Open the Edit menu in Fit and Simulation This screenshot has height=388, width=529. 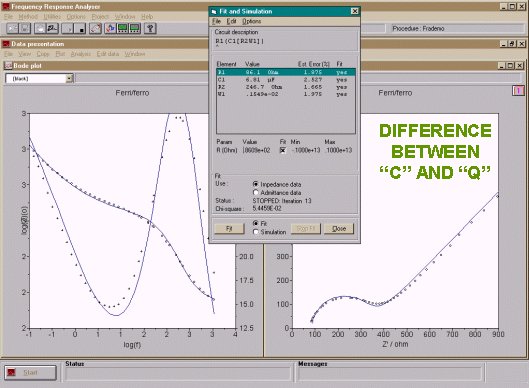click(x=231, y=21)
